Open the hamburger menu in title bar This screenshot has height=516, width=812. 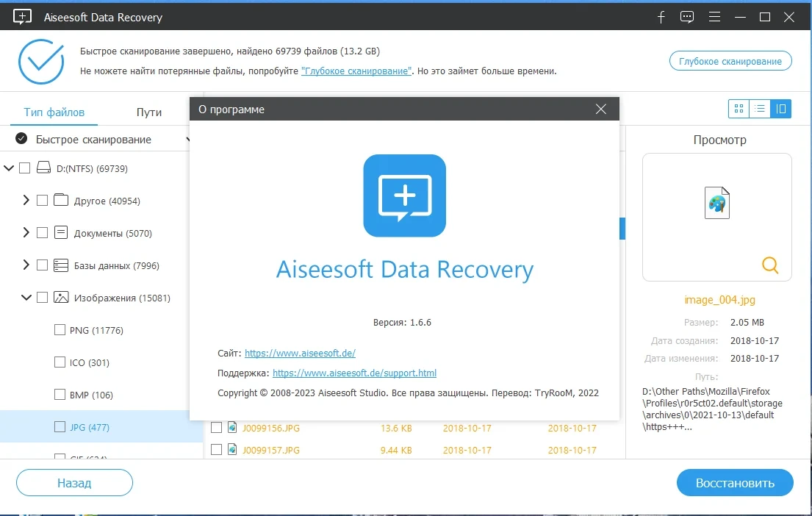[x=715, y=17]
